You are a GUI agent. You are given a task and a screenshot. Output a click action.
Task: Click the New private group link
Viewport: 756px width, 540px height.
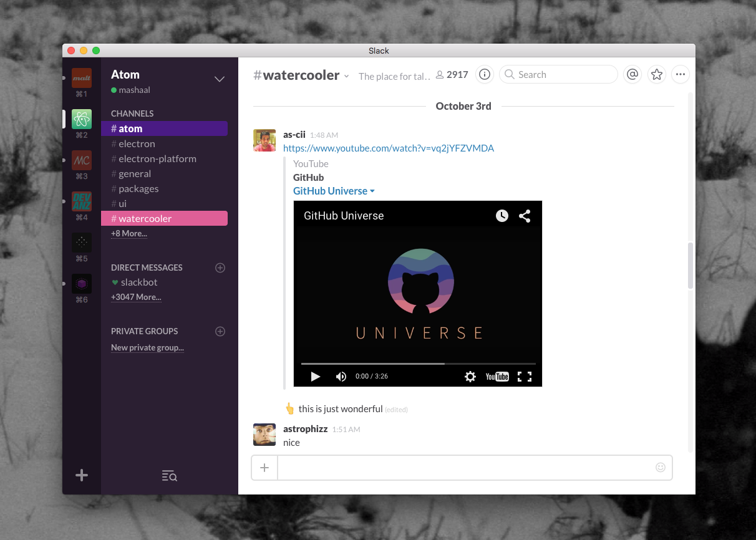[147, 347]
